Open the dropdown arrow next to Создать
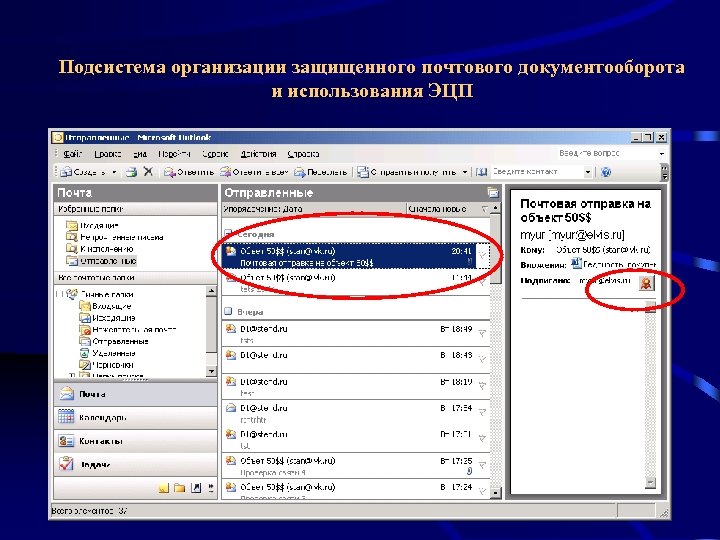Screen dimensions: 720x540 114,172
